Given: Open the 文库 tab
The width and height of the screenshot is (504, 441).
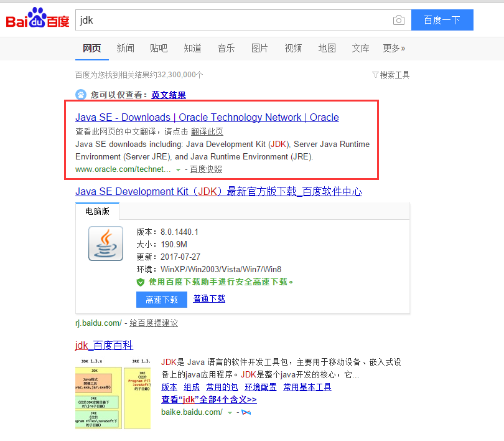Looking at the screenshot, I should [x=360, y=48].
